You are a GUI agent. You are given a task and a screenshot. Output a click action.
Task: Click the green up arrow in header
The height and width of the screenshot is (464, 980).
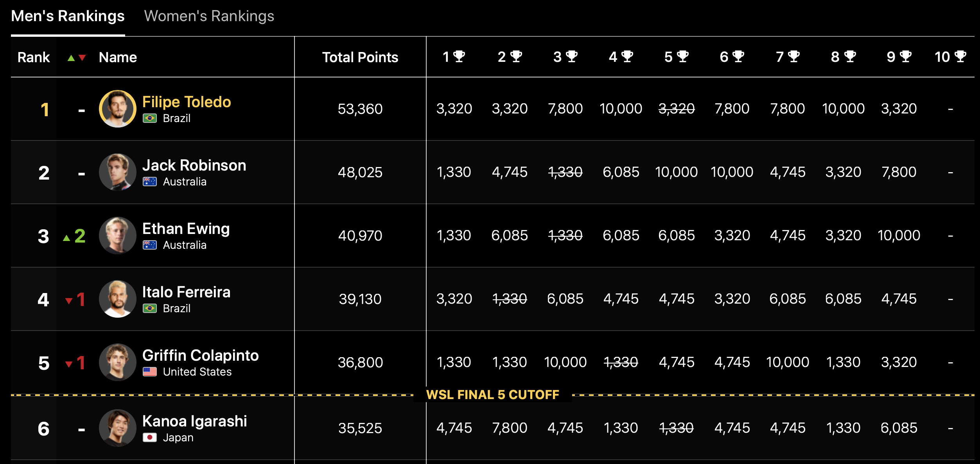pos(71,58)
